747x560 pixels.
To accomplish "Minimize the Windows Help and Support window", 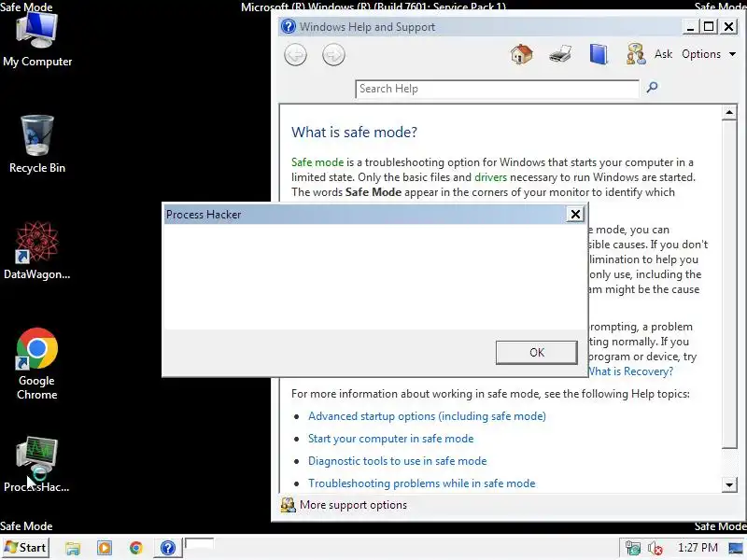I will (x=690, y=27).
